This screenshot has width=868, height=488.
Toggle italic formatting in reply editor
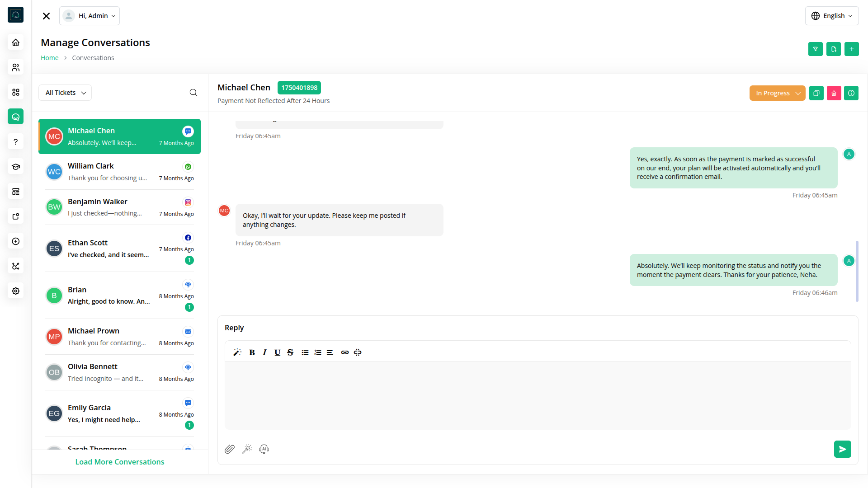(x=264, y=352)
